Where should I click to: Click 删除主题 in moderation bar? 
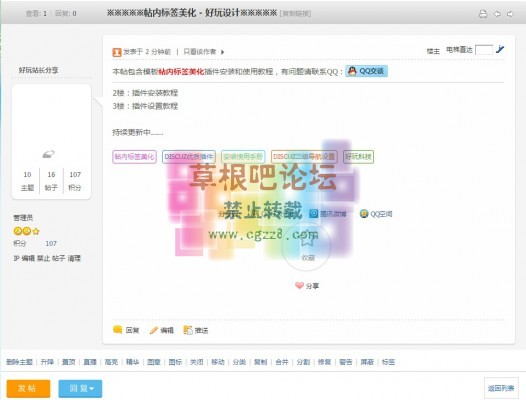[19, 362]
